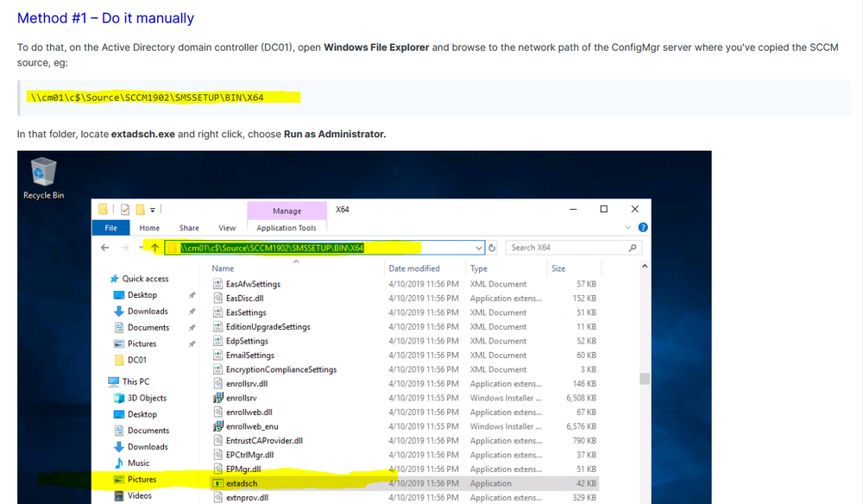The image size is (863, 504).
Task: Select the enrollsrv installer package icon
Action: 218,398
